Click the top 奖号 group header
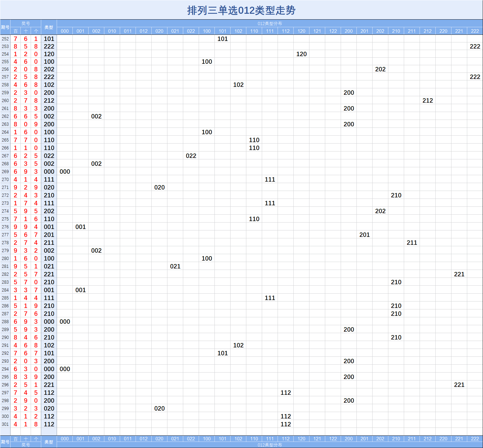The image size is (483, 448). click(26, 23)
